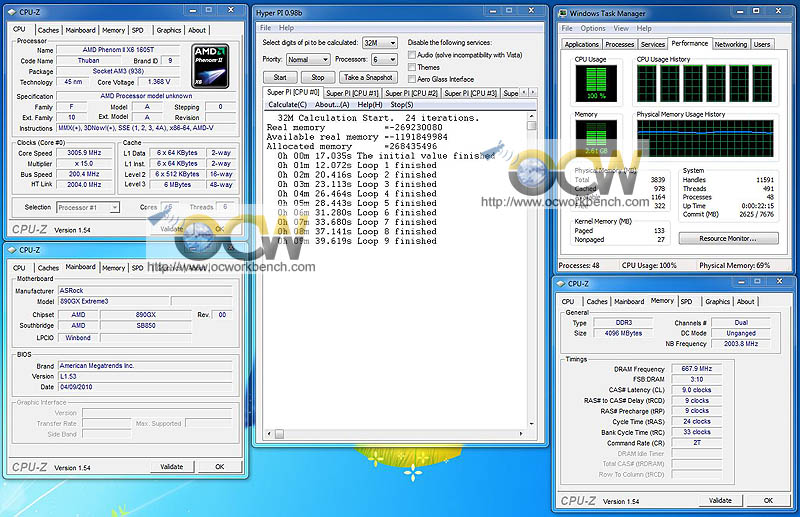This screenshot has width=800, height=517.
Task: Open About..(A) menu in Super PI
Action: [332, 105]
